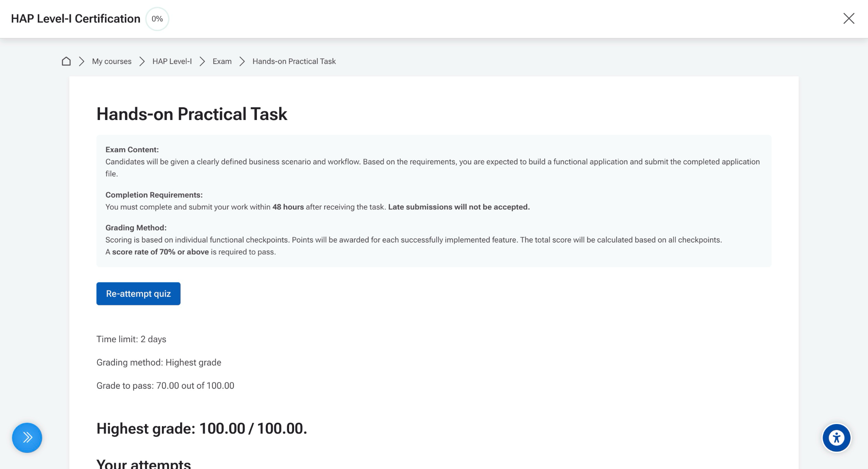
Task: Close the course view with X
Action: pyautogui.click(x=849, y=19)
